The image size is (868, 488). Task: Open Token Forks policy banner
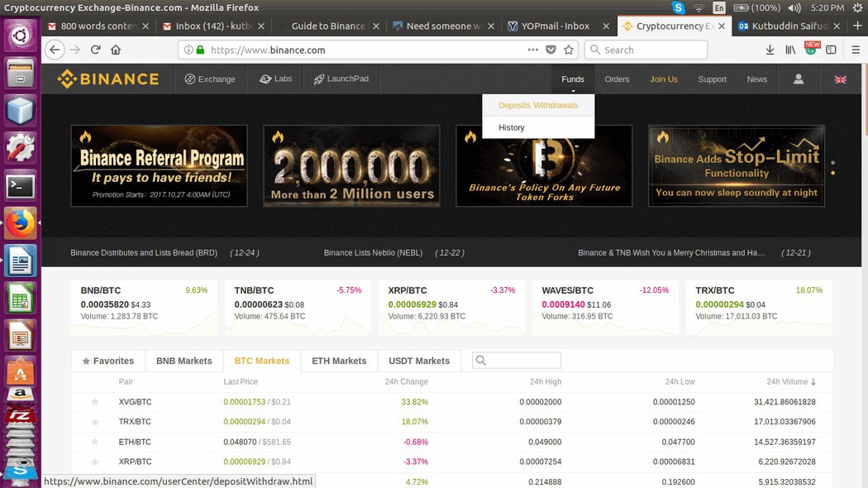pos(544,165)
